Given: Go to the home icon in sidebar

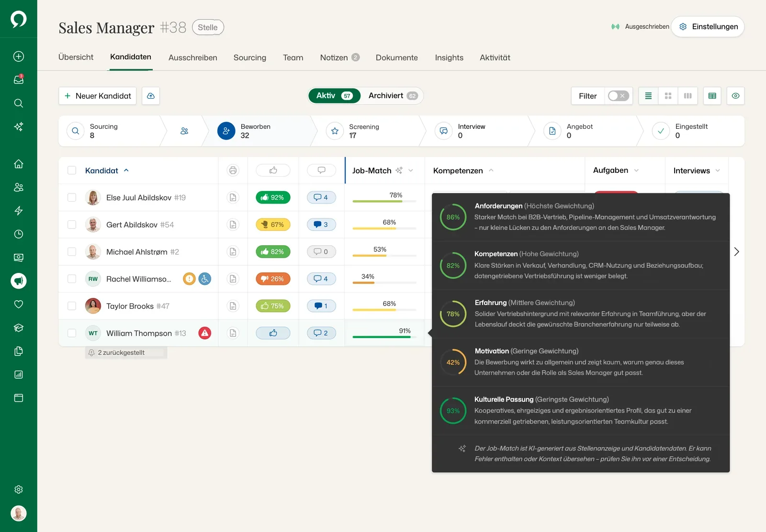Looking at the screenshot, I should pyautogui.click(x=19, y=164).
